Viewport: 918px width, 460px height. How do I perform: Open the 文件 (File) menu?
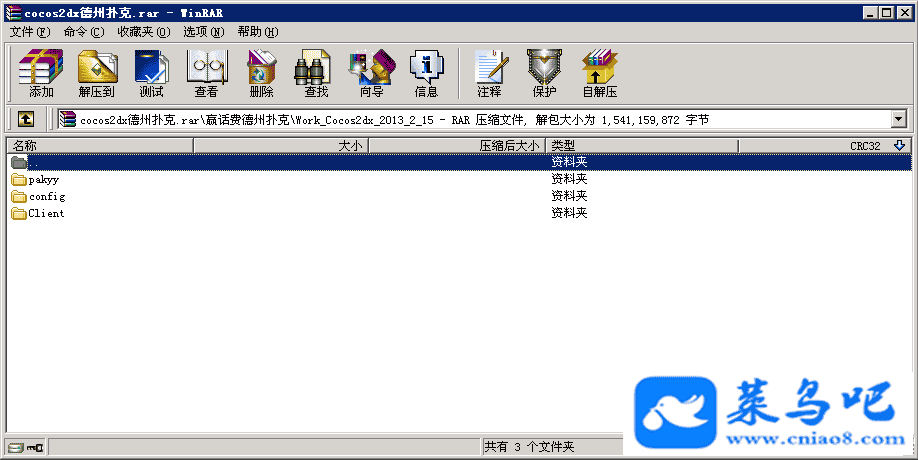[x=29, y=31]
